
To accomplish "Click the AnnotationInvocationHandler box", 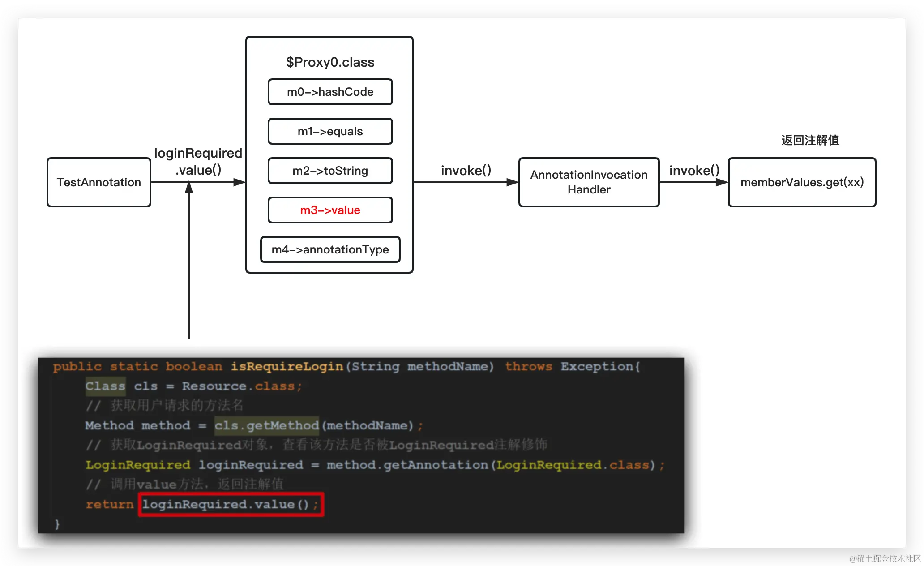I will coord(589,182).
